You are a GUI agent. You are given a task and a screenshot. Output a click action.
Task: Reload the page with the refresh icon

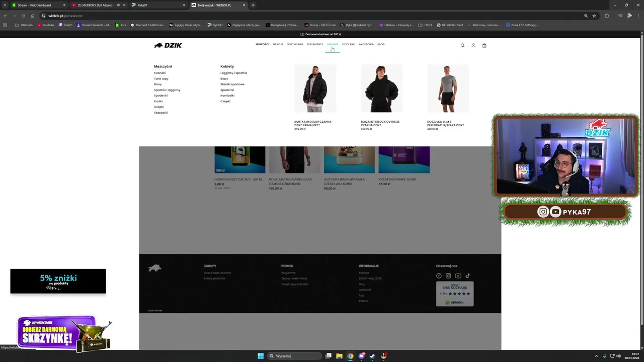[23, 16]
